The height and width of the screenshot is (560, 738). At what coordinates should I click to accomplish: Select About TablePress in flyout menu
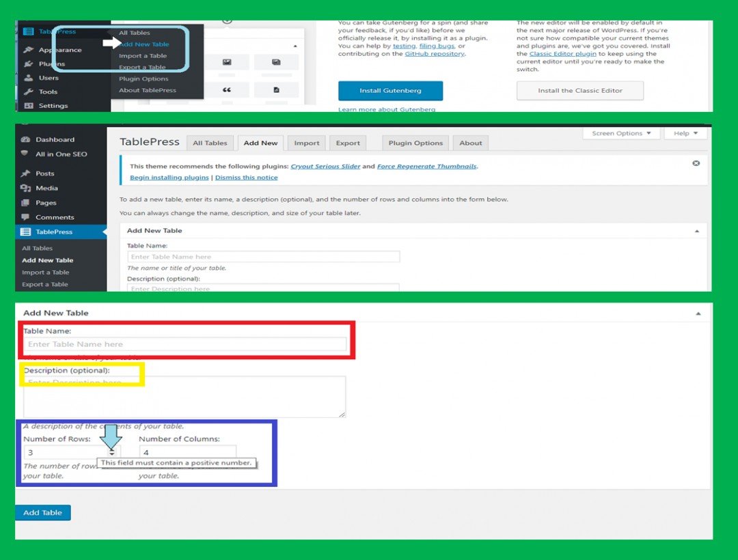pos(148,90)
